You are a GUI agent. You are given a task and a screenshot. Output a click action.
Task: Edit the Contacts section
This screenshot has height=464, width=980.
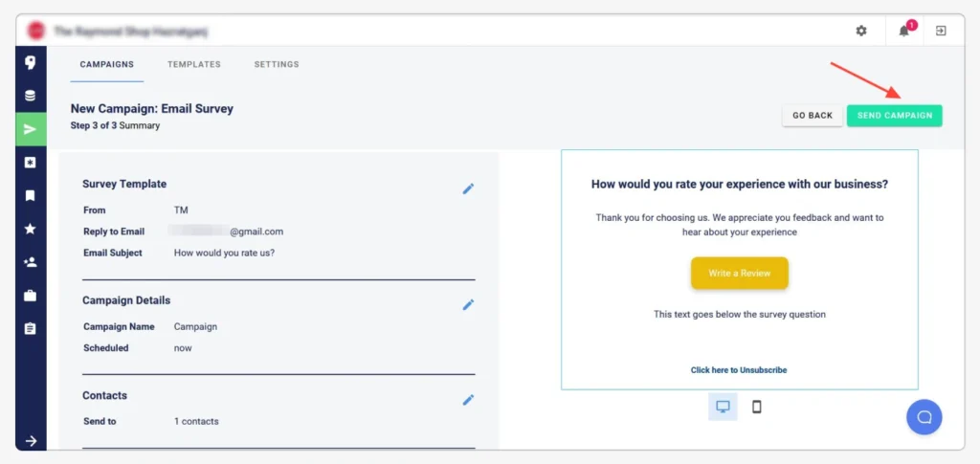(x=468, y=400)
